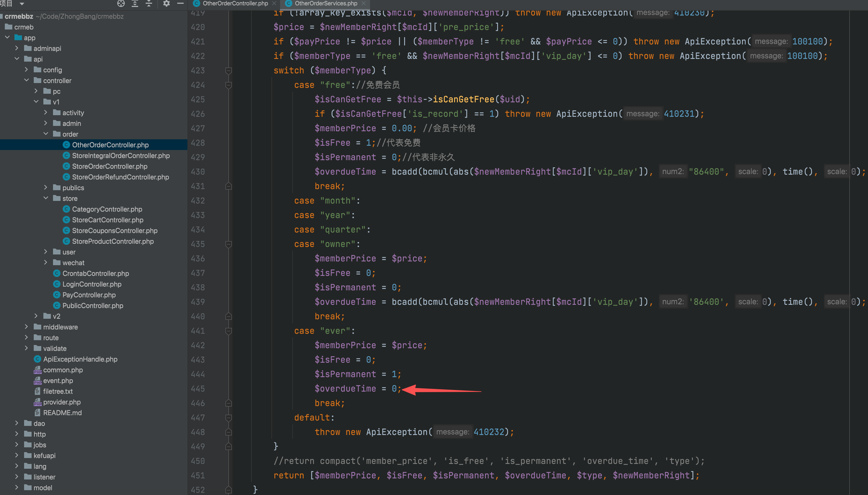Click the collapse all icon in project panel
Image resolution: width=868 pixels, height=495 pixels.
pyautogui.click(x=149, y=3)
